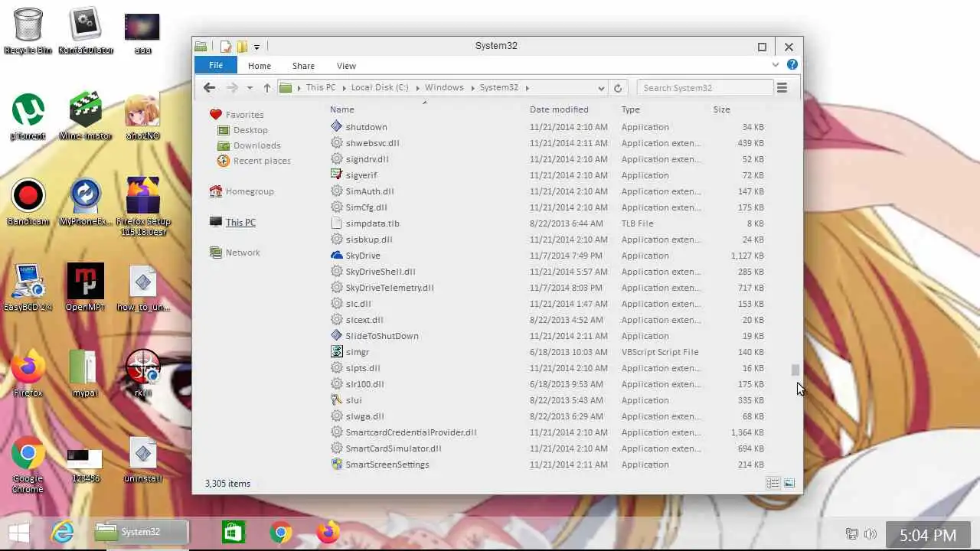Select the Firefox Setup installer icon
The width and height of the screenshot is (980, 551).
(x=142, y=207)
